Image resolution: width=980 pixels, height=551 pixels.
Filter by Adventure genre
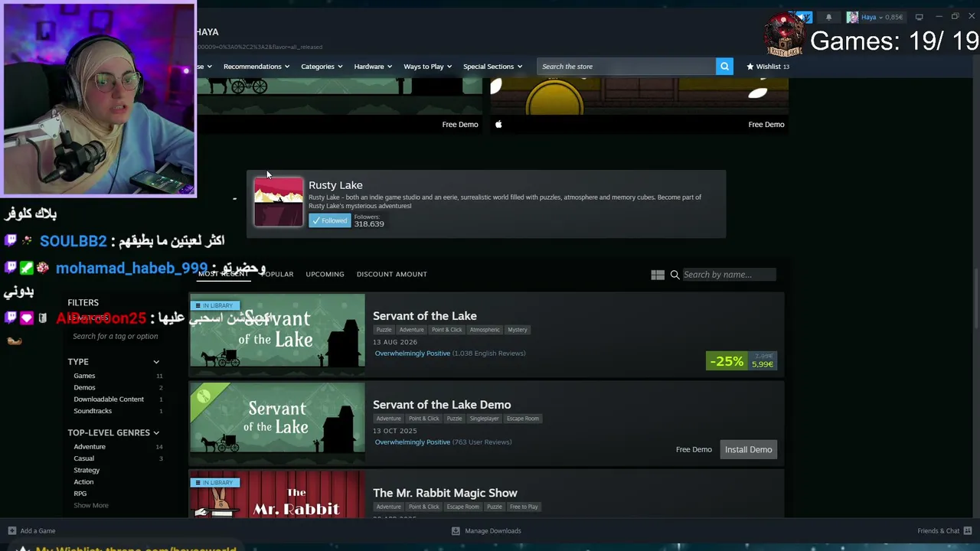90,447
